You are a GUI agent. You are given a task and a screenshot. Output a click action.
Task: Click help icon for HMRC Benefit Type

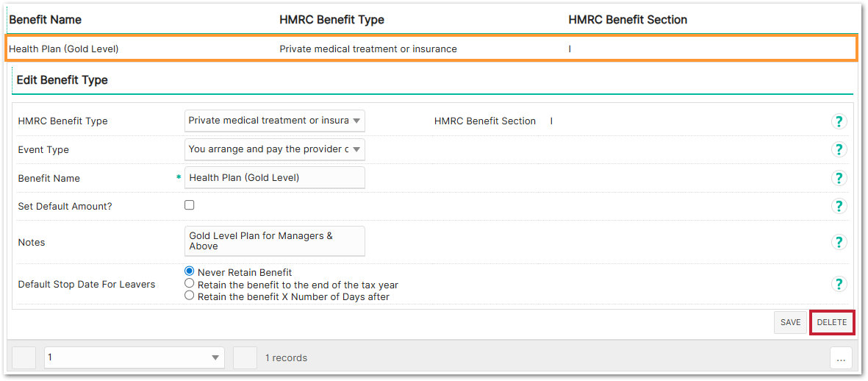click(839, 121)
